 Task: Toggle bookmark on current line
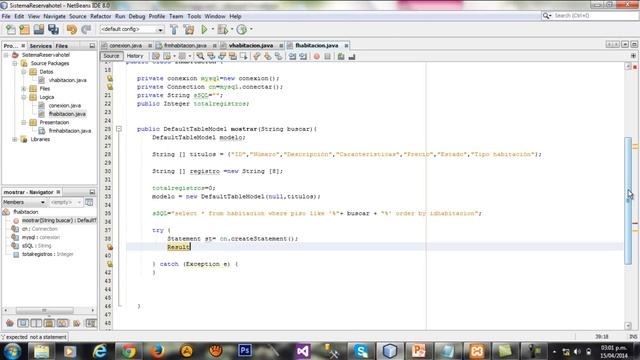[x=279, y=56]
